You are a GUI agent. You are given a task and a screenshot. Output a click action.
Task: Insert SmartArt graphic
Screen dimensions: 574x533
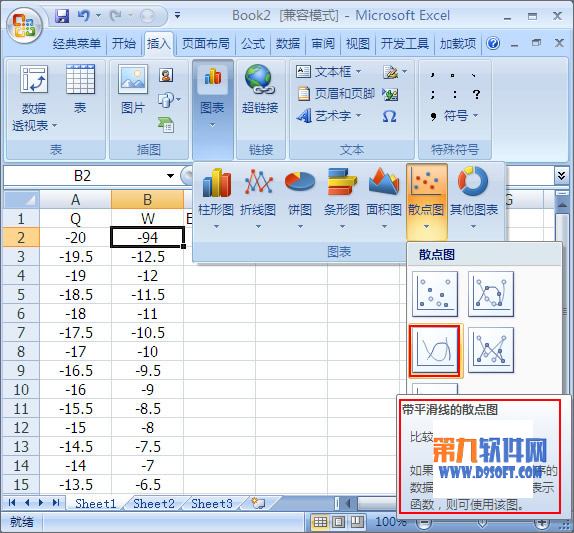166,125
